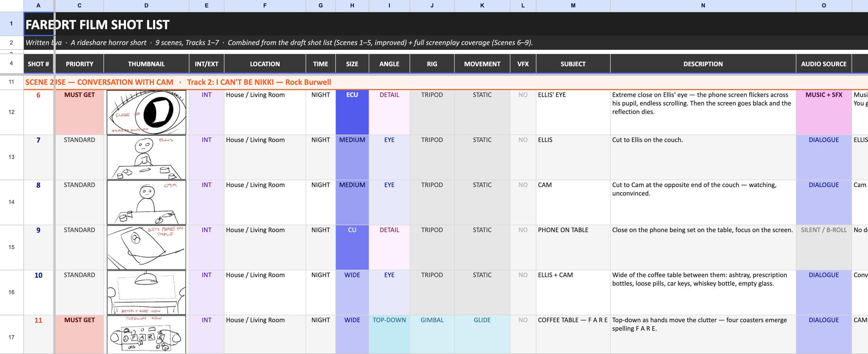Select row header 1
The image size is (868, 354).
(x=12, y=24)
